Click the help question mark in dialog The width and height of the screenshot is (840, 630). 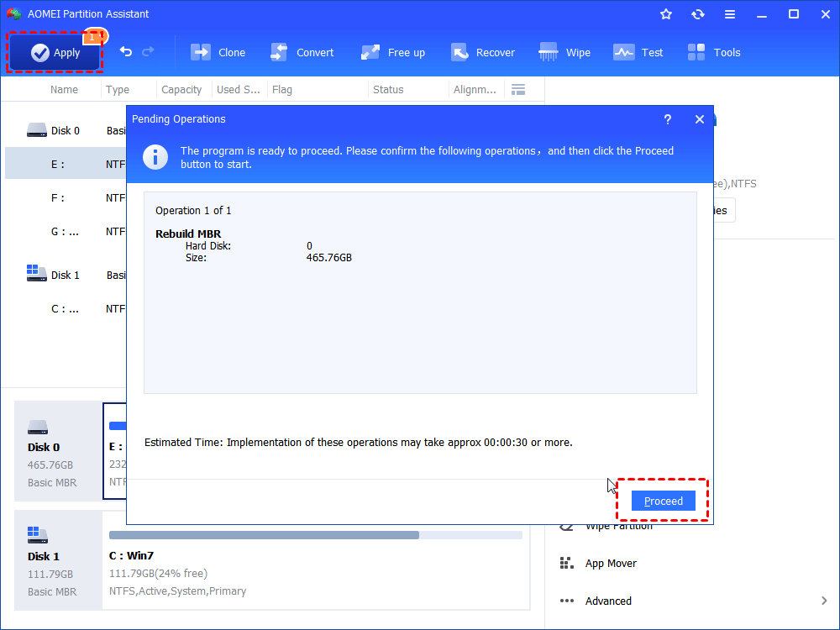[x=668, y=119]
